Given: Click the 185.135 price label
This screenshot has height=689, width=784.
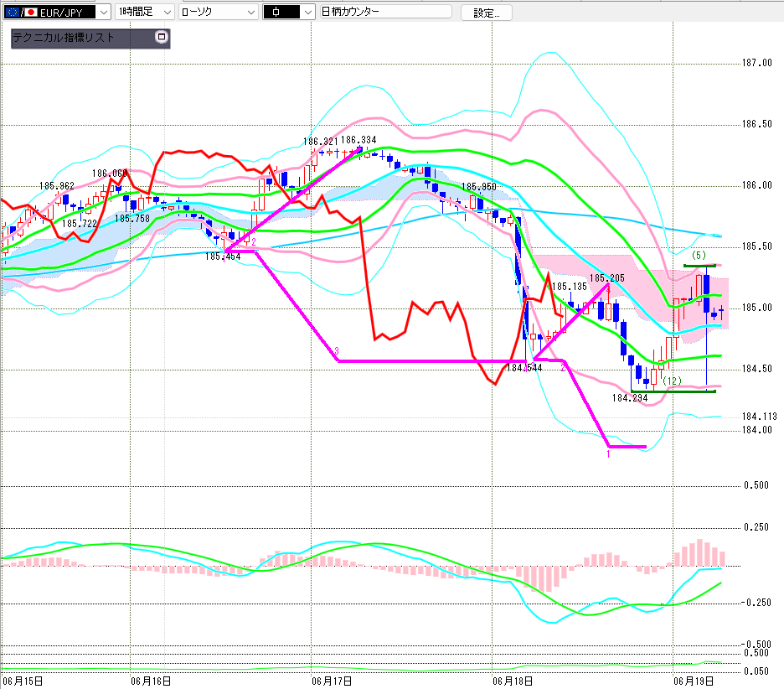Looking at the screenshot, I should [x=570, y=287].
